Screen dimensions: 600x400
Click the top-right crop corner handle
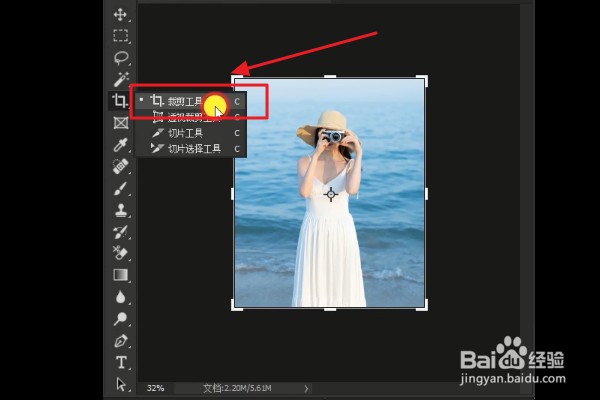pyautogui.click(x=422, y=81)
